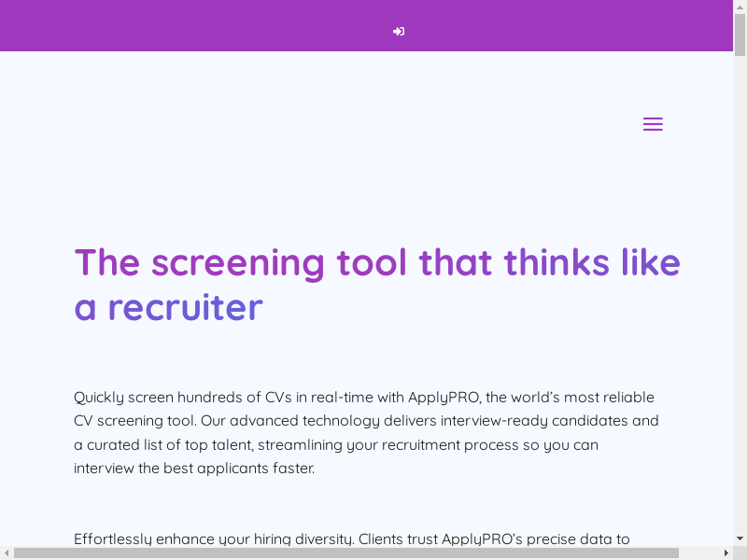Click the word "recruiter" in the heading
The width and height of the screenshot is (747, 560).
tap(185, 307)
